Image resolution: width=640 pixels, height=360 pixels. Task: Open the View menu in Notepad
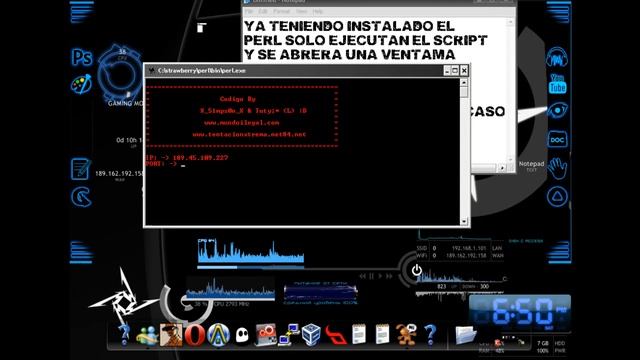pos(302,11)
